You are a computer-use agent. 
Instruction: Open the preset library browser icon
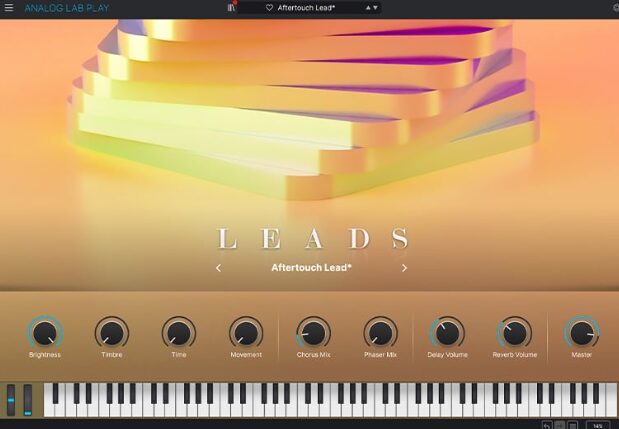(x=232, y=8)
